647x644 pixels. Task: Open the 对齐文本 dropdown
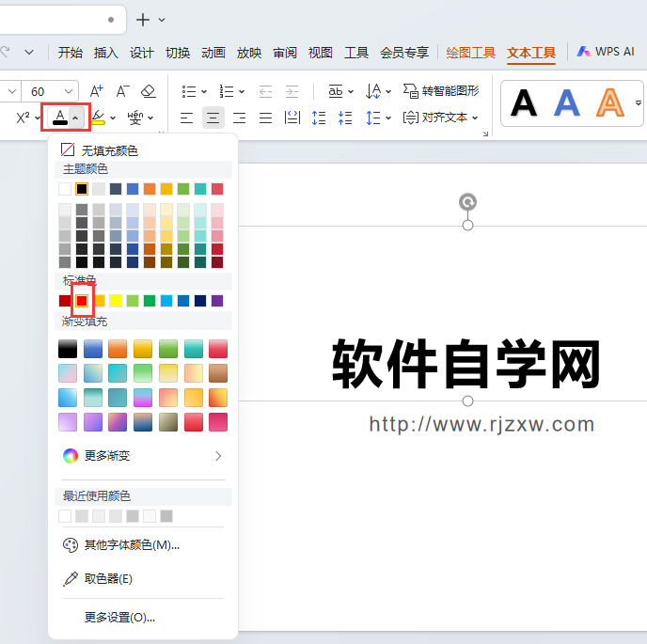pyautogui.click(x=440, y=118)
